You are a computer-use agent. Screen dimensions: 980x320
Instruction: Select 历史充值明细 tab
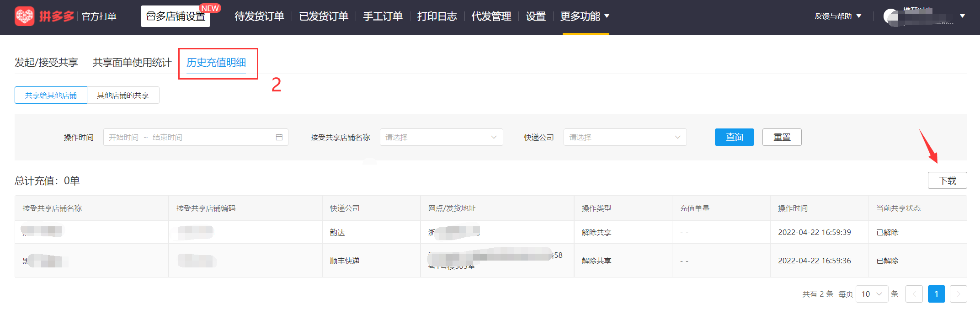click(x=216, y=63)
